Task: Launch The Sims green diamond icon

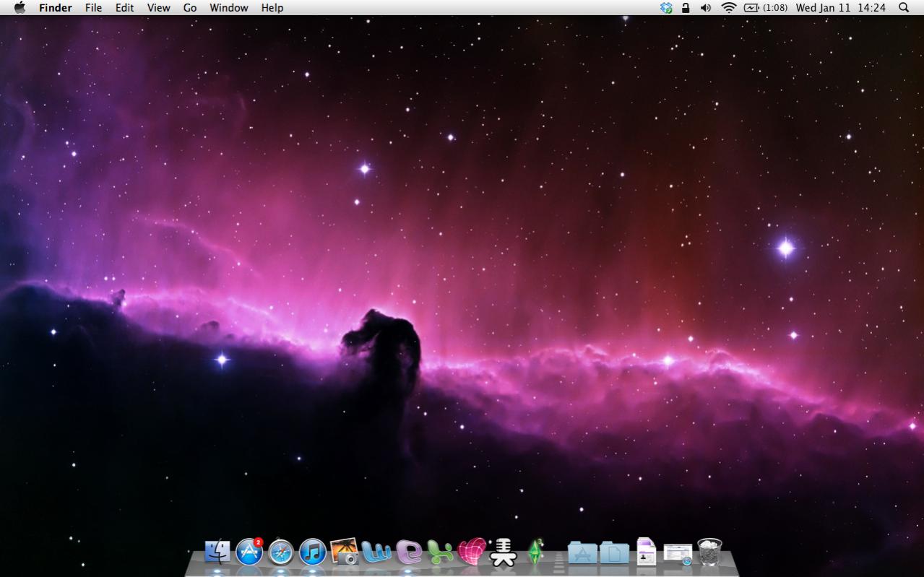Action: point(535,552)
